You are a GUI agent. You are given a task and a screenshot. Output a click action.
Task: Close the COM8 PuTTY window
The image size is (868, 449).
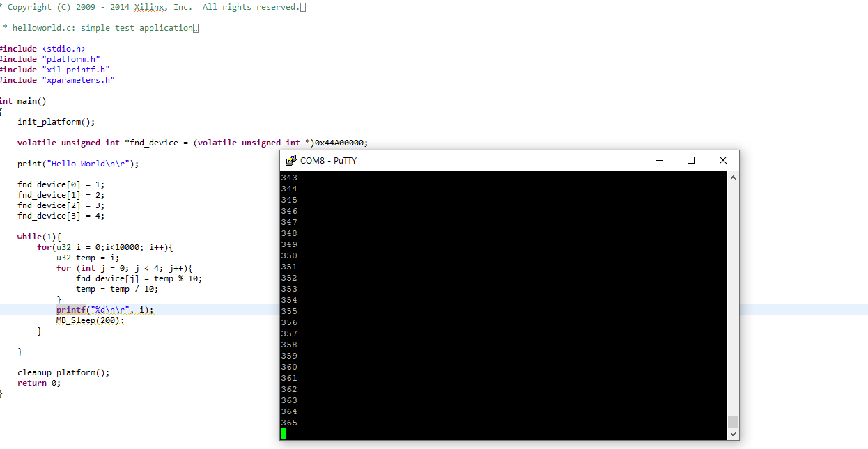tap(723, 160)
